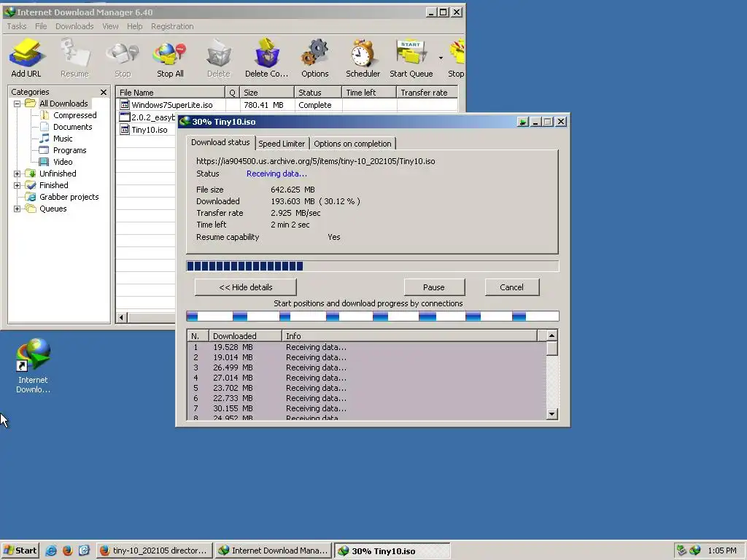Click the tray button in download dialog title bar
This screenshot has height=560, width=747.
pyautogui.click(x=523, y=122)
